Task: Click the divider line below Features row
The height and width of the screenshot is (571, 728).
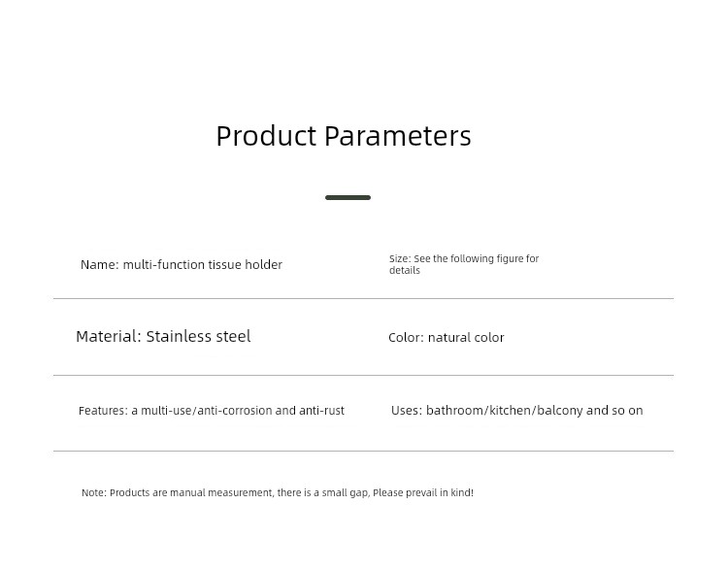Action: [x=364, y=451]
